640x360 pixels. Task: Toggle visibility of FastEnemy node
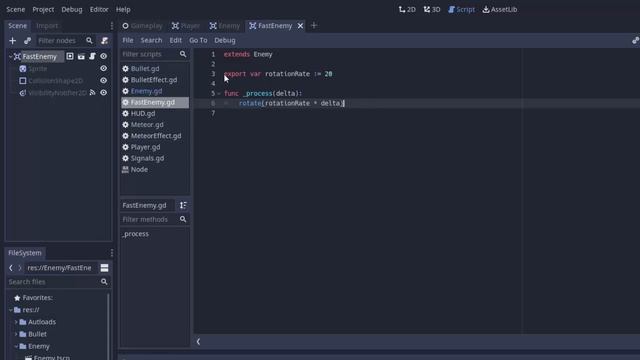tap(104, 56)
